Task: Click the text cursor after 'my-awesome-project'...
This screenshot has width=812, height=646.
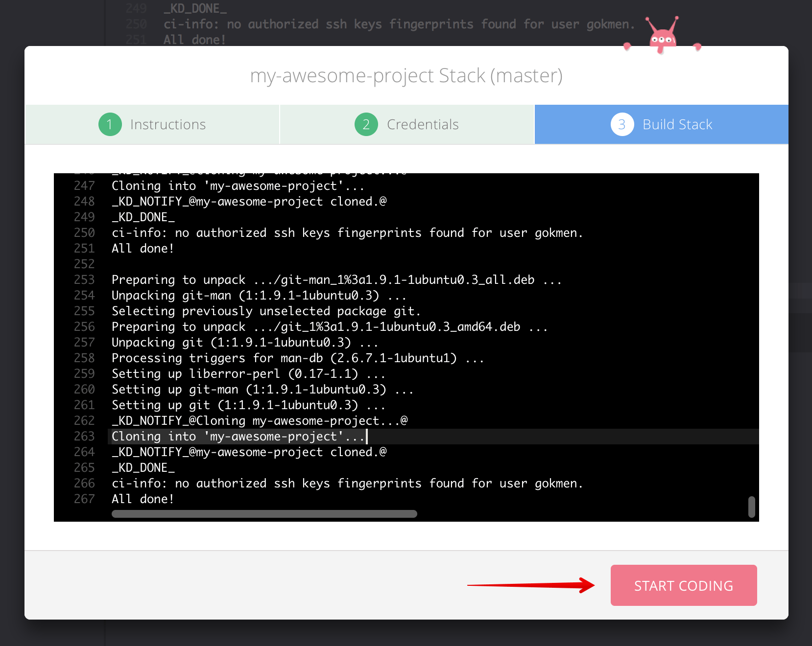Action: pyautogui.click(x=365, y=436)
